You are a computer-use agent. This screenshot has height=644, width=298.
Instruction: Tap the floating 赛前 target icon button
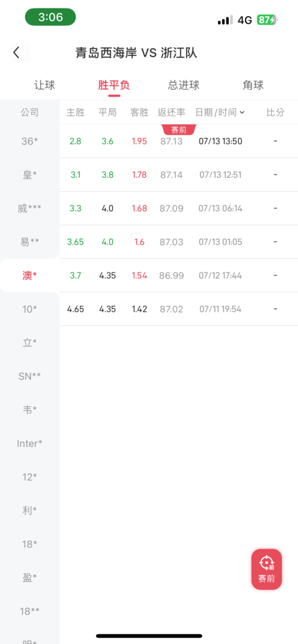click(267, 569)
